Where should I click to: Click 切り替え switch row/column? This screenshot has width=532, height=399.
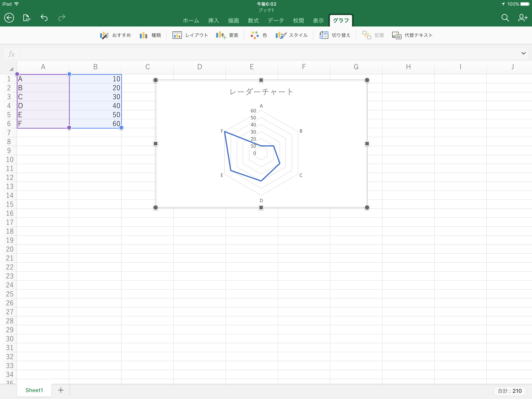(x=335, y=35)
